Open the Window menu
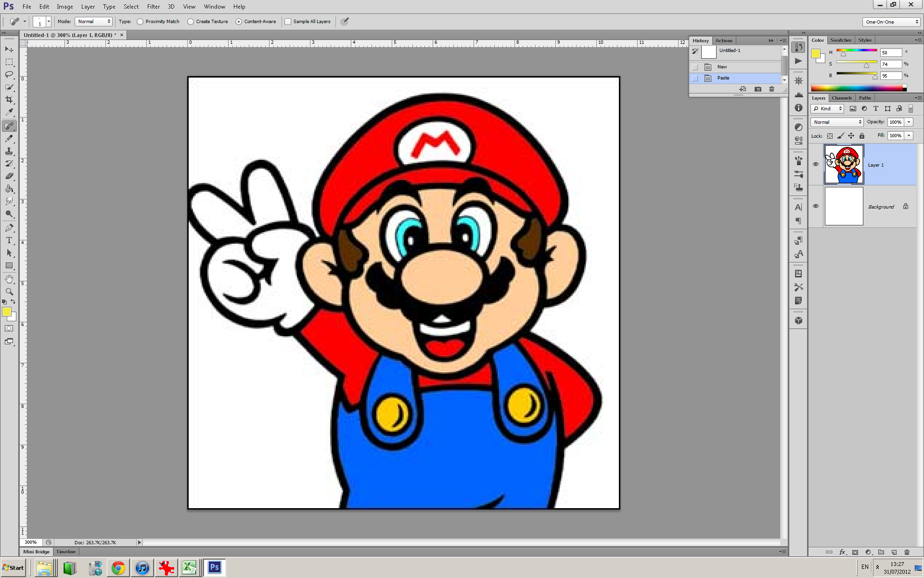This screenshot has width=924, height=578. point(215,7)
